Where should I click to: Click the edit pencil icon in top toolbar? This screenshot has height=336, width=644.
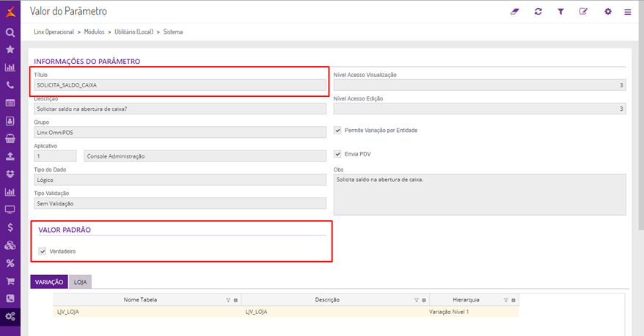583,12
